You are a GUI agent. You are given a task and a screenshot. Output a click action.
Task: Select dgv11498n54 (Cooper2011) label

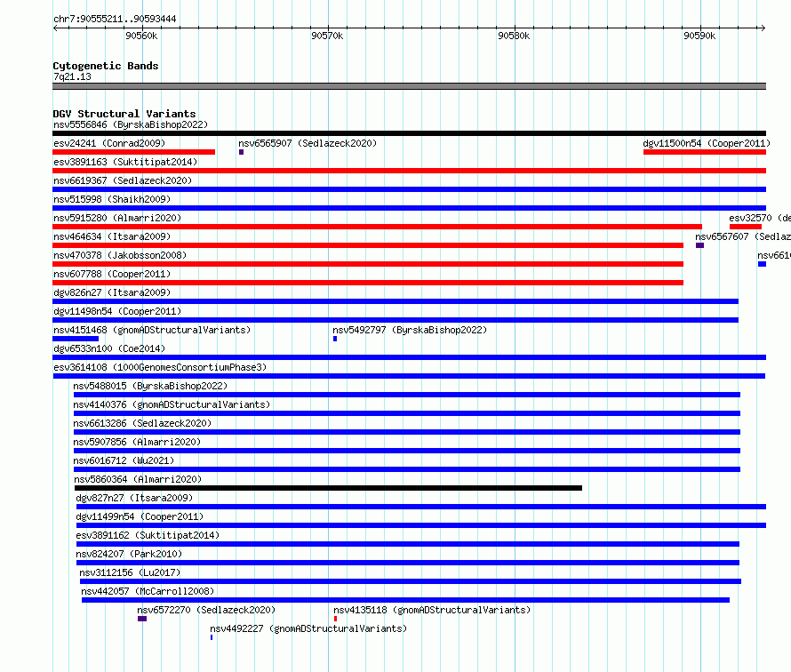(117, 311)
